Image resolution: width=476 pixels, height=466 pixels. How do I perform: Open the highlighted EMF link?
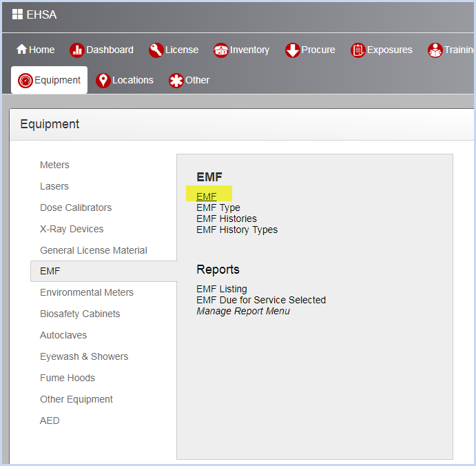point(207,196)
